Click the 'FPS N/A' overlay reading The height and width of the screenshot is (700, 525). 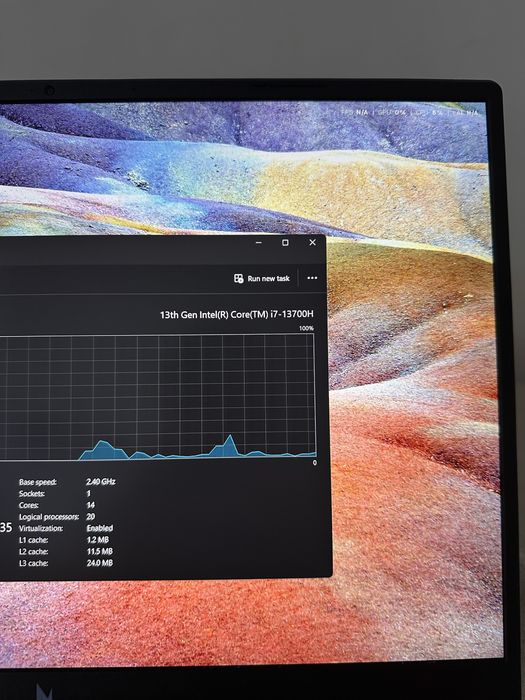(x=355, y=112)
